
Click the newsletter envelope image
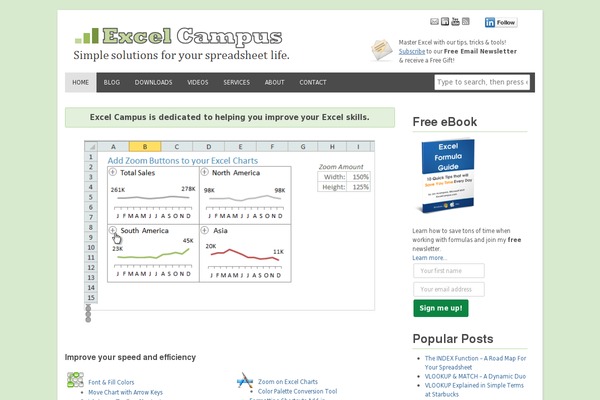(x=381, y=50)
